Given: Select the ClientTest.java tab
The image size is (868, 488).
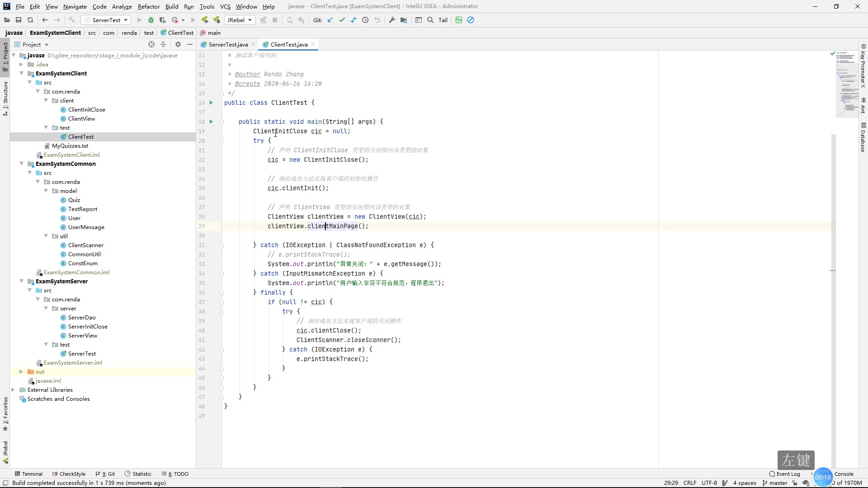Looking at the screenshot, I should [x=289, y=44].
